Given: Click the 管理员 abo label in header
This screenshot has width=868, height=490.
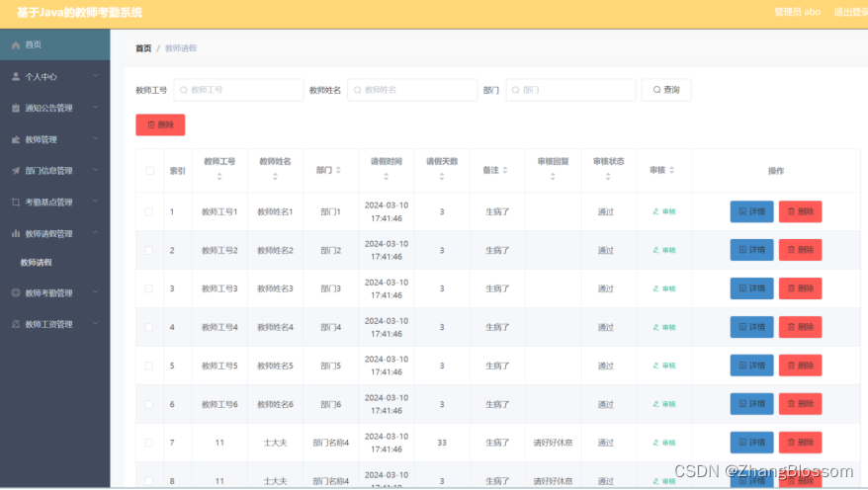Looking at the screenshot, I should (797, 12).
